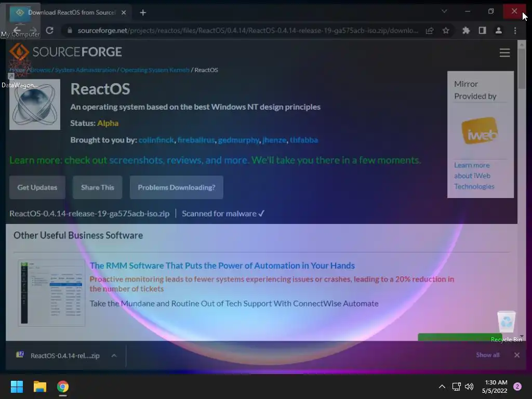Open gedmurphy contributor profile
The height and width of the screenshot is (399, 532).
(238, 140)
